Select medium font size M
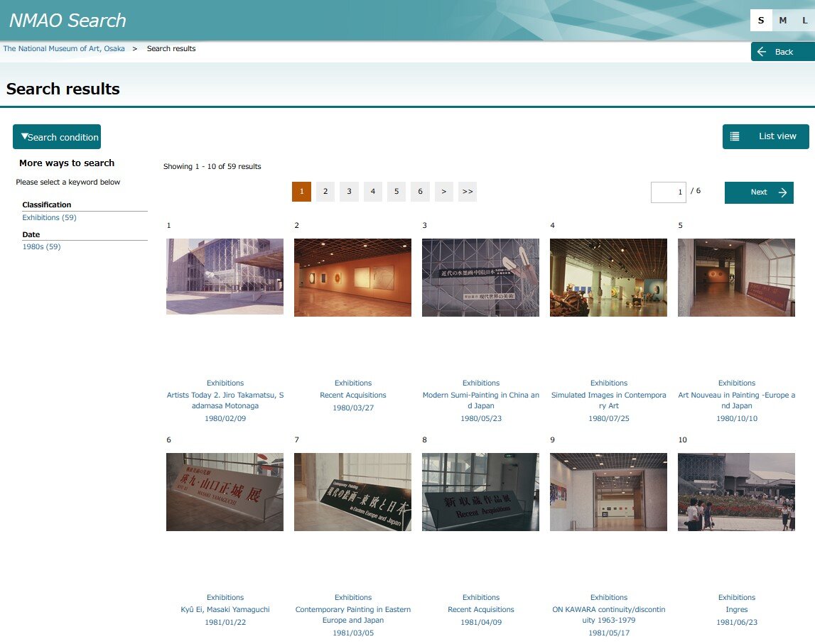815x644 pixels. [782, 21]
